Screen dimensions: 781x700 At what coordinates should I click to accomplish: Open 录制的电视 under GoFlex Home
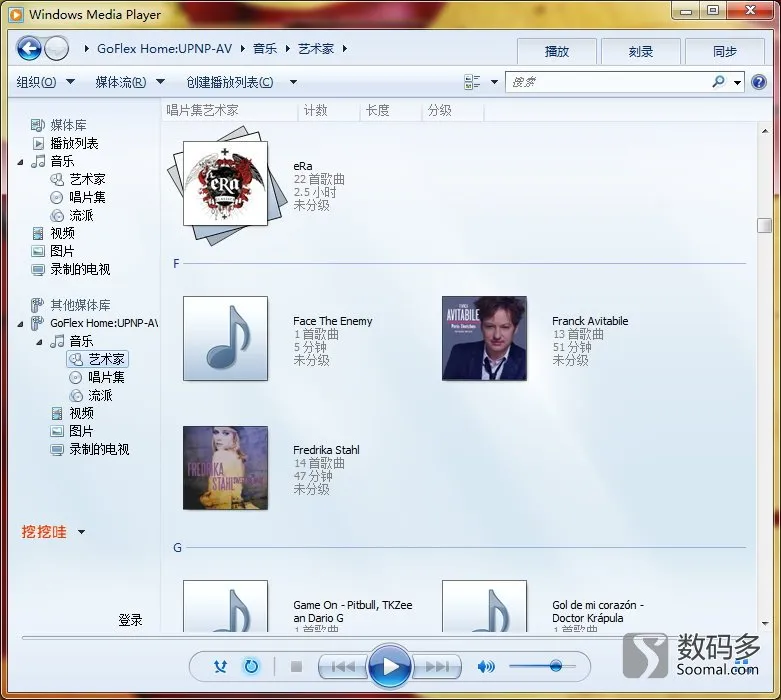pyautogui.click(x=99, y=449)
